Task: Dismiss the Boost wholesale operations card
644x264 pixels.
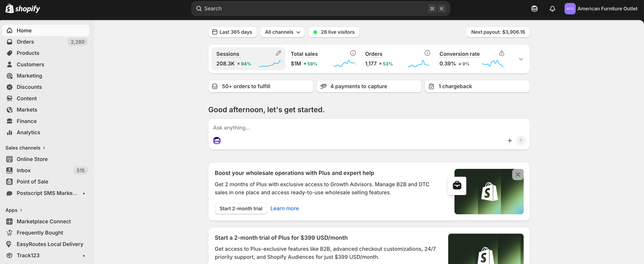Action: coord(518,175)
